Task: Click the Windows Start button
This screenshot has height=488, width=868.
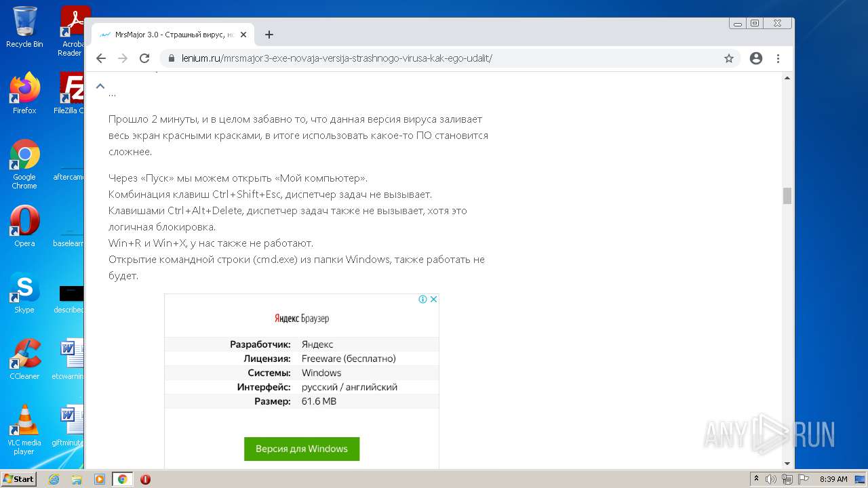Action: (19, 479)
